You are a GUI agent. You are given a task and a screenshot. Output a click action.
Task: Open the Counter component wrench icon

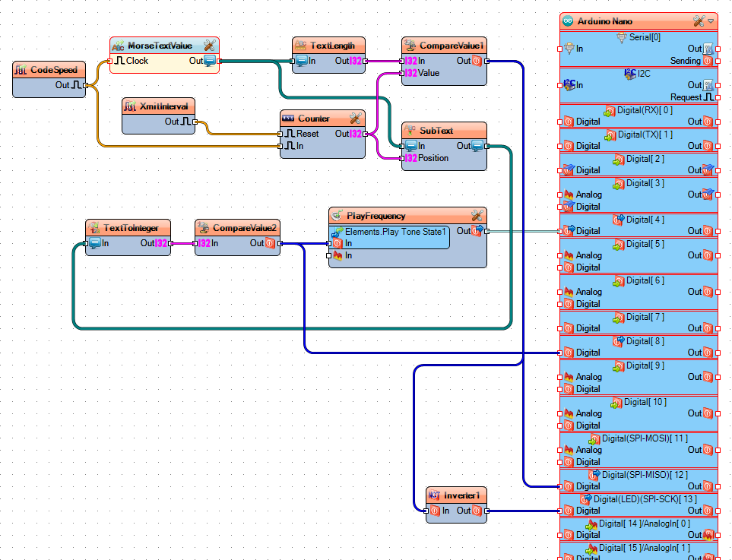(x=355, y=118)
